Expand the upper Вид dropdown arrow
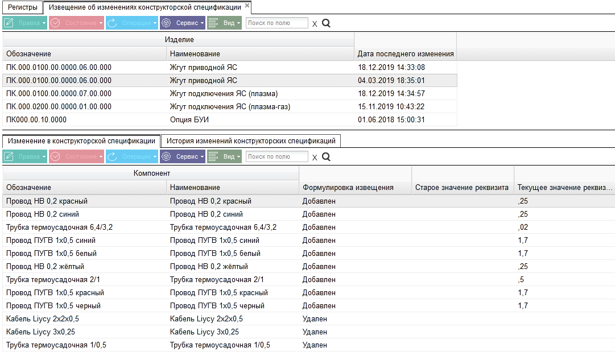 pos(238,23)
